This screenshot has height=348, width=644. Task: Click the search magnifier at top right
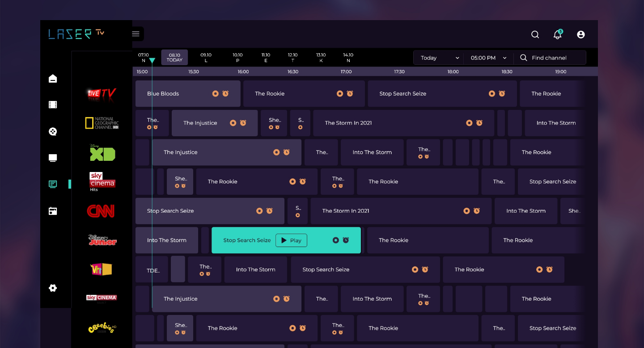coord(535,34)
